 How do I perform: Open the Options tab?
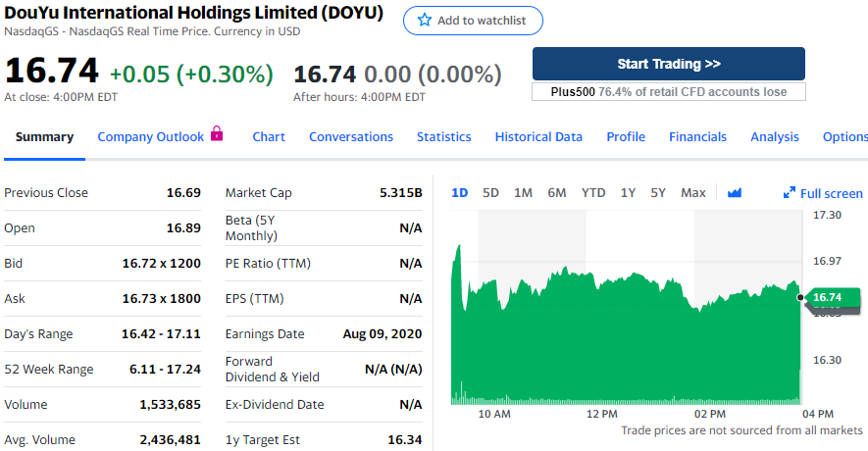tap(844, 136)
